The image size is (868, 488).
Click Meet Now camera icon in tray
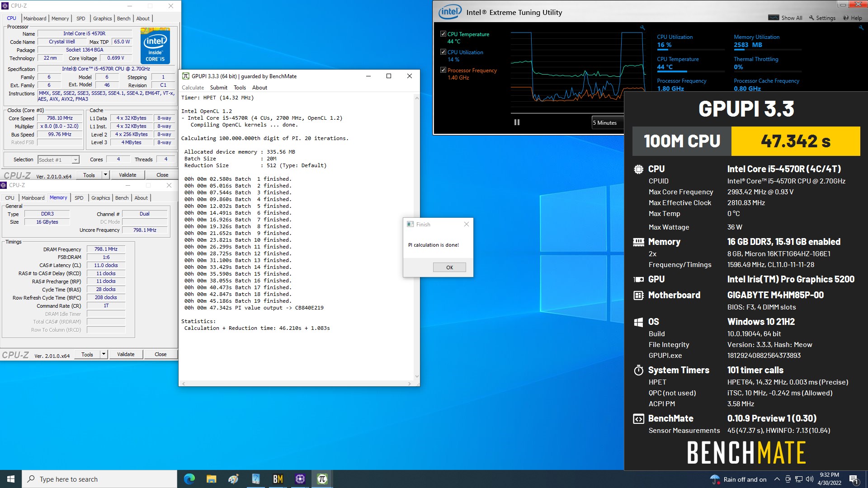pos(788,479)
